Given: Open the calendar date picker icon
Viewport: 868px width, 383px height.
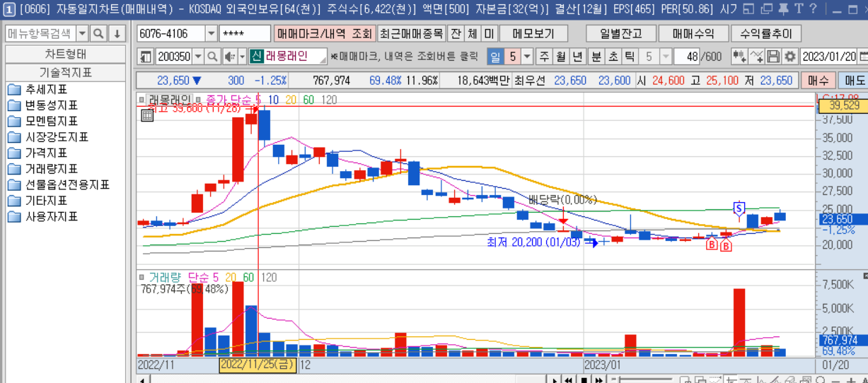Looking at the screenshot, I should [x=862, y=57].
